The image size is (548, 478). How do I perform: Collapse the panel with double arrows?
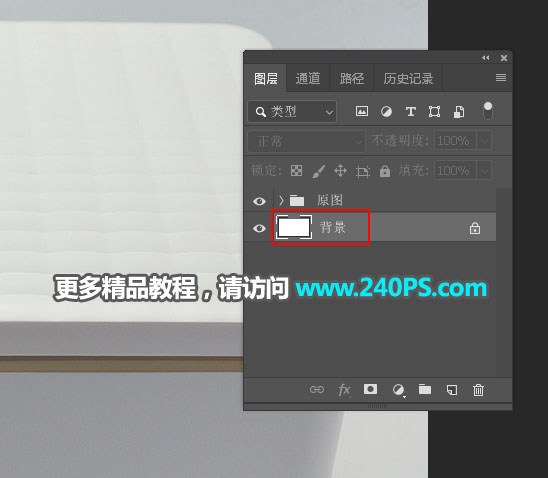pos(486,58)
